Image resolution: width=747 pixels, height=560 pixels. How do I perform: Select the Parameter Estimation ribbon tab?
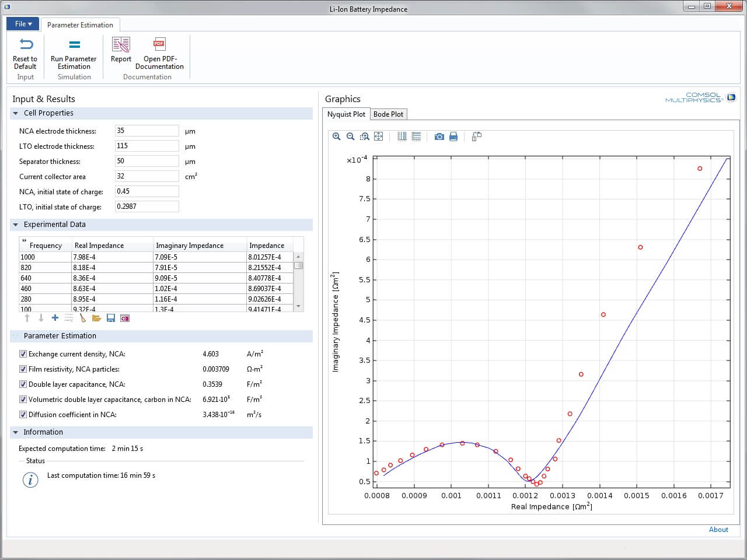point(80,25)
